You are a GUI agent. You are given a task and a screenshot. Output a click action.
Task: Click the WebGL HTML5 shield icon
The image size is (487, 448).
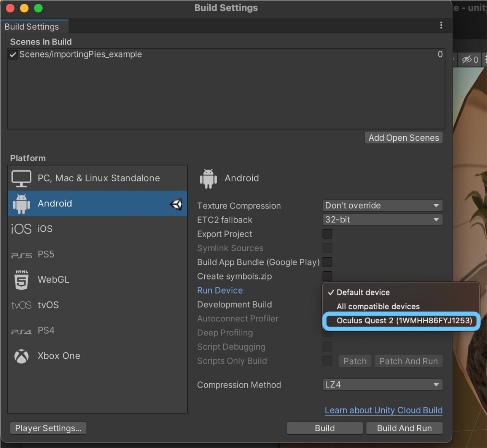tap(22, 280)
